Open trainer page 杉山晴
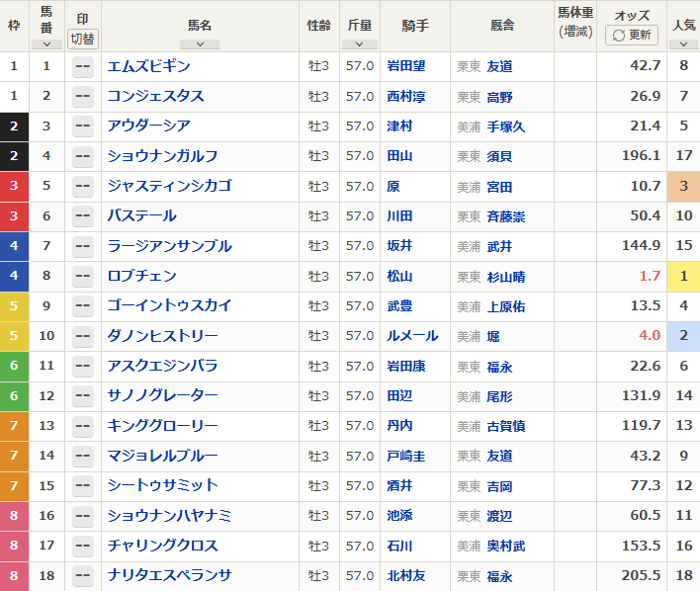The width and height of the screenshot is (700, 591). (506, 277)
